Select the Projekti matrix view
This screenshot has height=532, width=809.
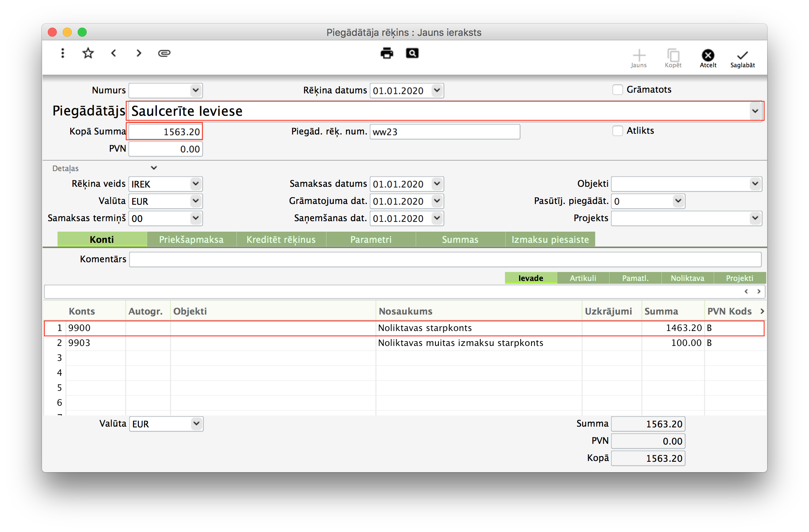(740, 278)
